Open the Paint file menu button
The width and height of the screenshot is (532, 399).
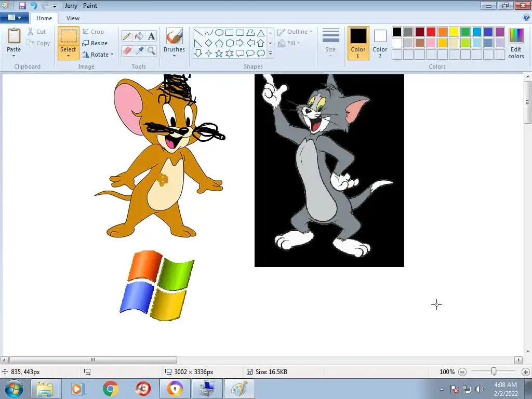pos(14,18)
